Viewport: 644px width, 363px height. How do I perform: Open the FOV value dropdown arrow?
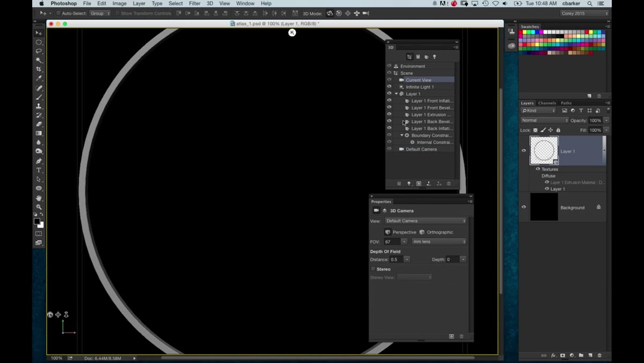[404, 242]
